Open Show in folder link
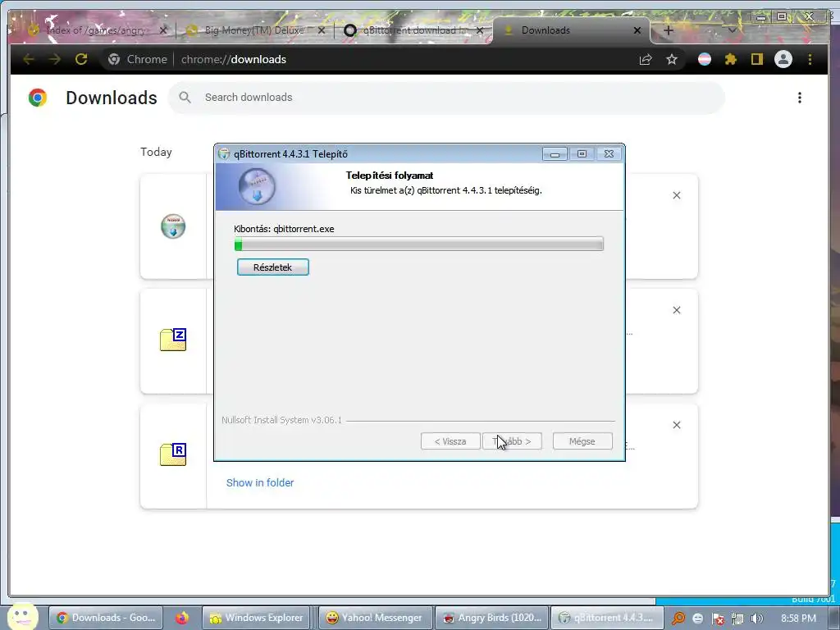 260,482
